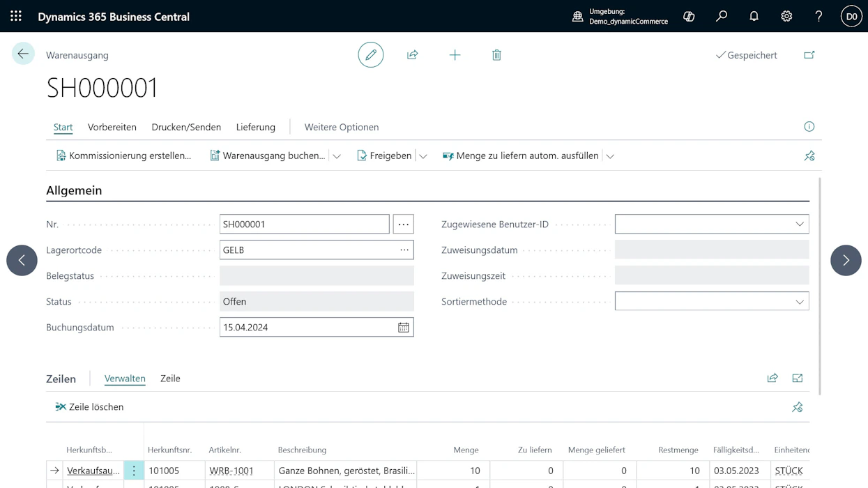This screenshot has height=488, width=868.
Task: Open the settings gear
Action: point(786,16)
